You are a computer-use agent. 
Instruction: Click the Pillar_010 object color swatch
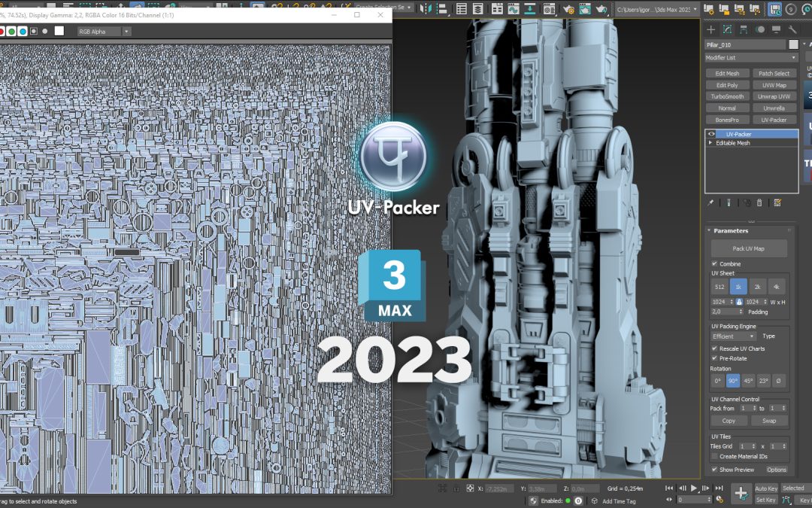tap(793, 44)
